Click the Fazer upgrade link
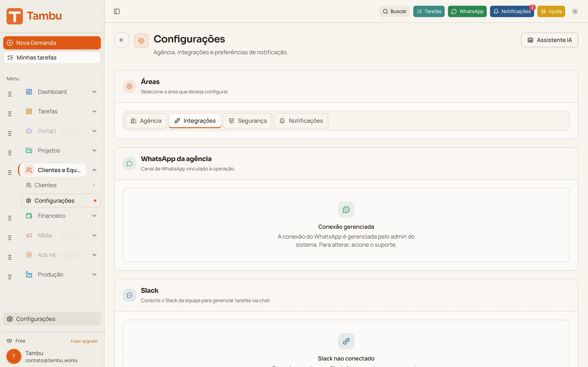588x367 pixels. [84, 341]
